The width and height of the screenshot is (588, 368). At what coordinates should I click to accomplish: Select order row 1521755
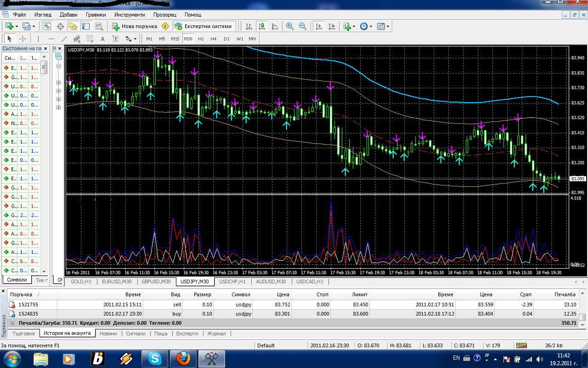pos(292,305)
